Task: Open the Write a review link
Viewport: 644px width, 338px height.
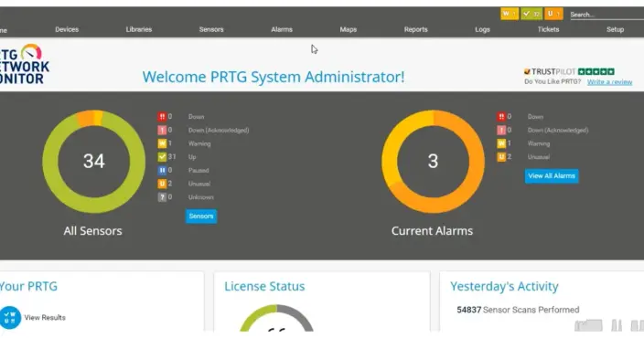Action: 609,81
